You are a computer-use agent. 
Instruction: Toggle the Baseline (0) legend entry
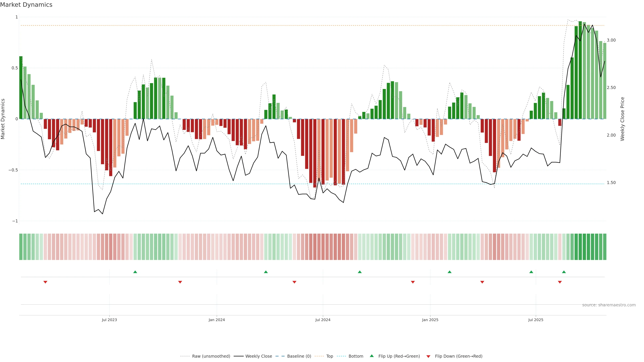coord(299,356)
